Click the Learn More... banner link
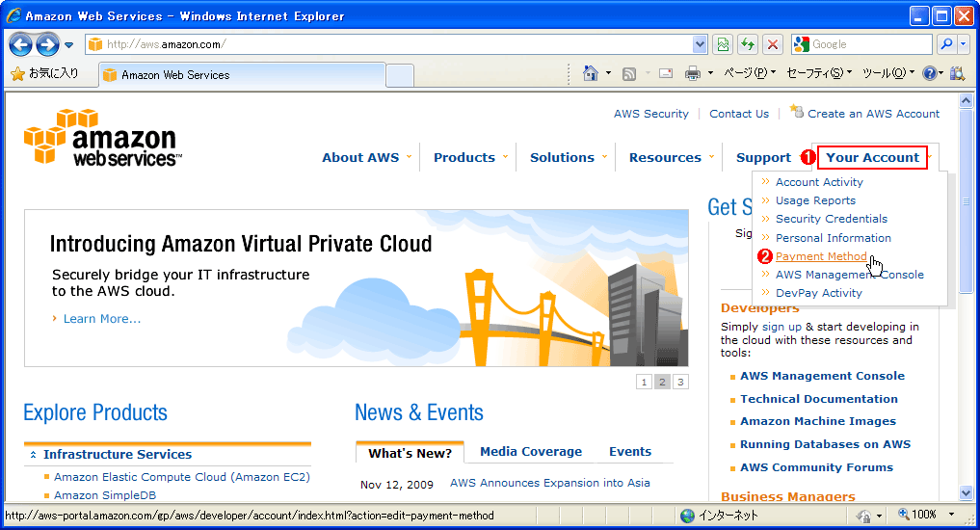 coord(102,319)
